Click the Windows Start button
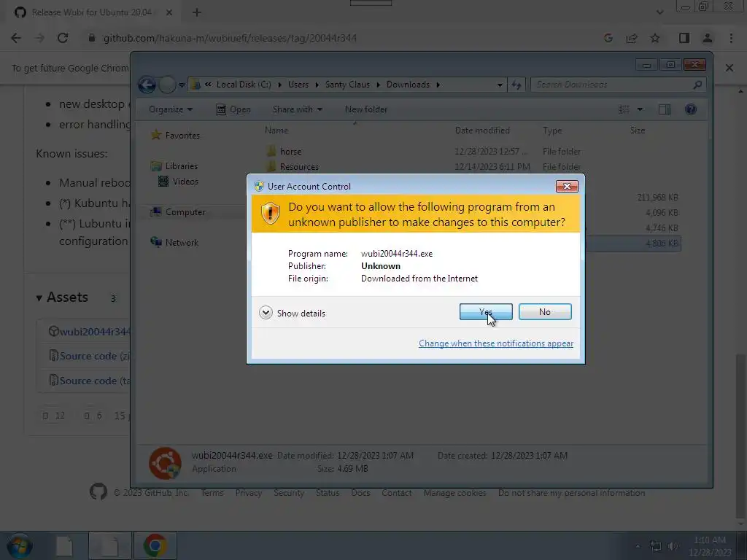 pos(19,545)
